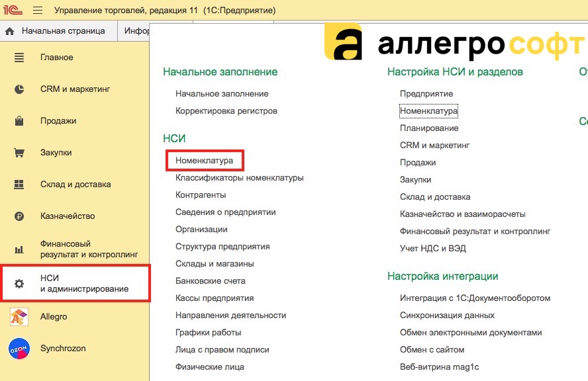This screenshot has height=381, width=588.
Task: Open Лица с правом подписи
Action: (x=222, y=350)
